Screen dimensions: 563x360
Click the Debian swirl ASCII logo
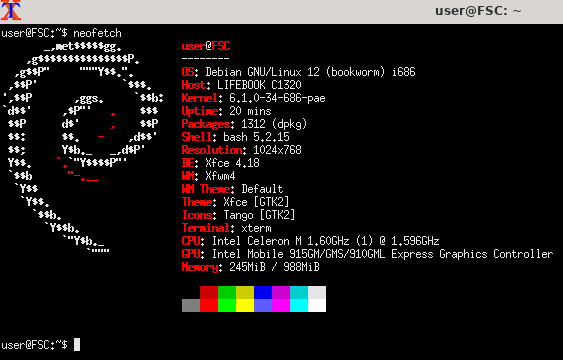coord(83,149)
